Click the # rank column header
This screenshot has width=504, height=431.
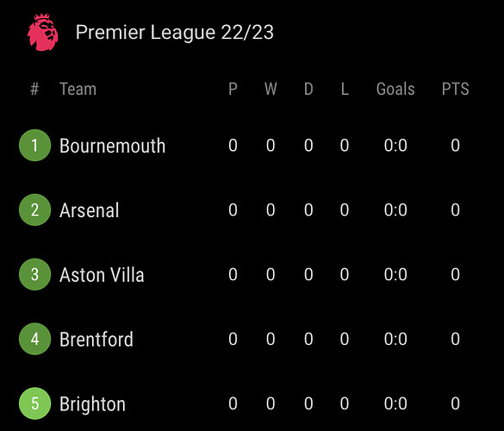coord(34,89)
